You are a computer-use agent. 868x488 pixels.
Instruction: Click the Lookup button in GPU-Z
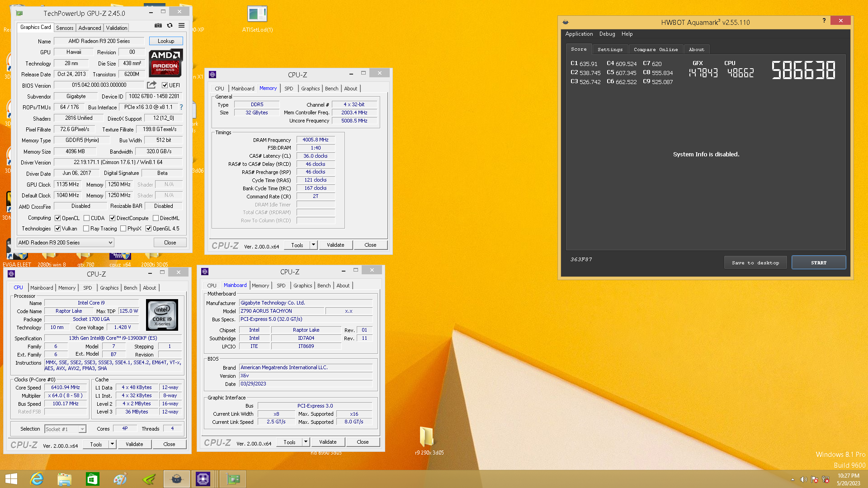point(166,41)
